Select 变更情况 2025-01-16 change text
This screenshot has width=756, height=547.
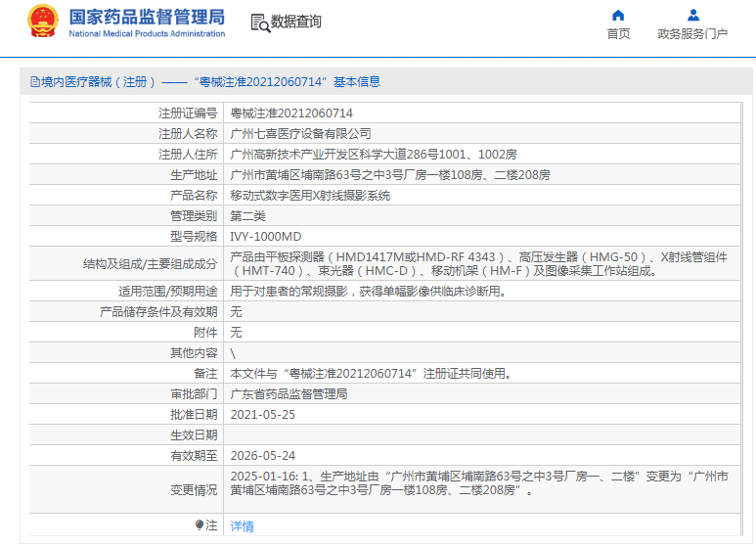pyautogui.click(x=479, y=483)
